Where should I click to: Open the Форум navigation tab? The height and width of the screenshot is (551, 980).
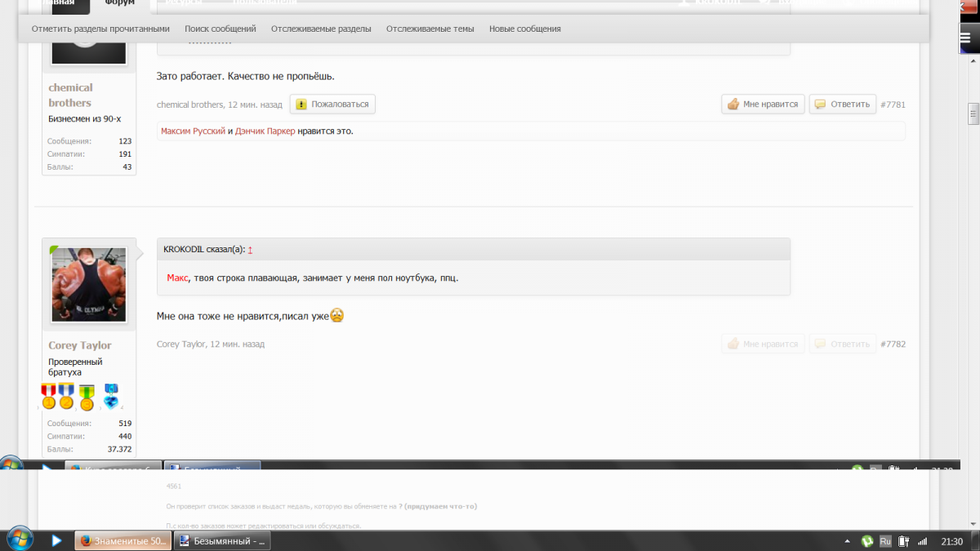(120, 3)
